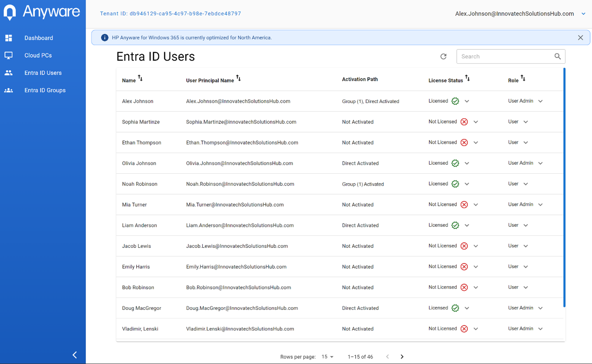
Task: Click the vertical scrollbar of the table
Action: (564, 188)
